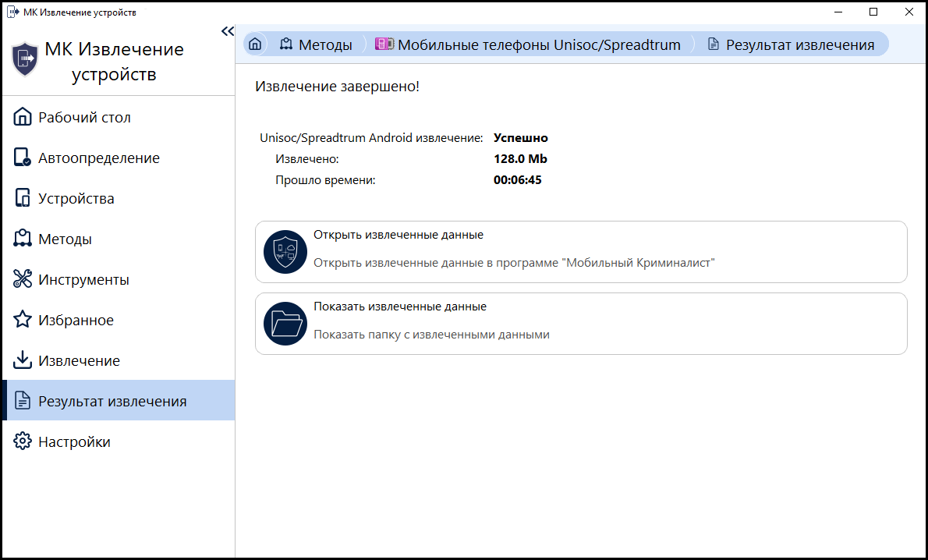Click Результат извлечения breadcrumb
Viewport: 928px width, 560px height.
pos(792,44)
